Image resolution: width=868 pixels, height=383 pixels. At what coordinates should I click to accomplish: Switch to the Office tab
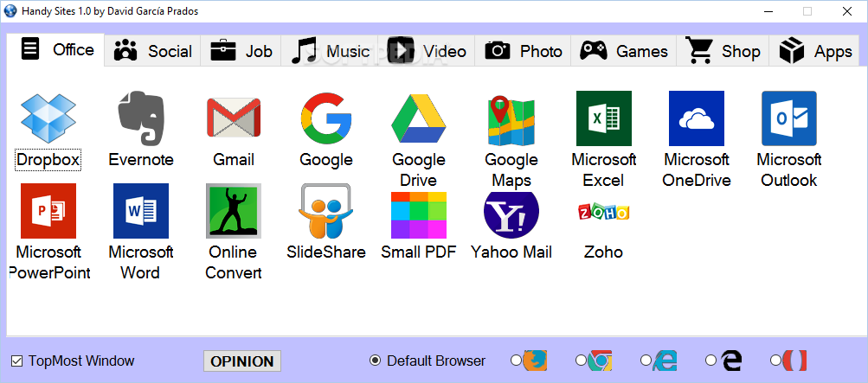click(55, 50)
